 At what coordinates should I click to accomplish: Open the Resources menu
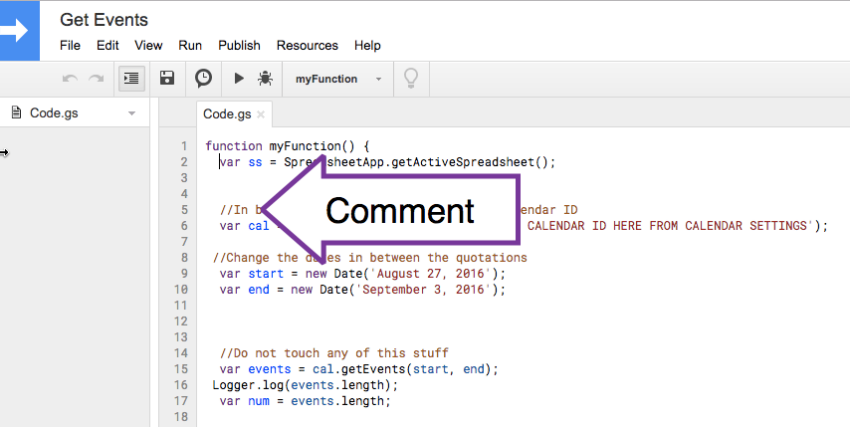[307, 45]
